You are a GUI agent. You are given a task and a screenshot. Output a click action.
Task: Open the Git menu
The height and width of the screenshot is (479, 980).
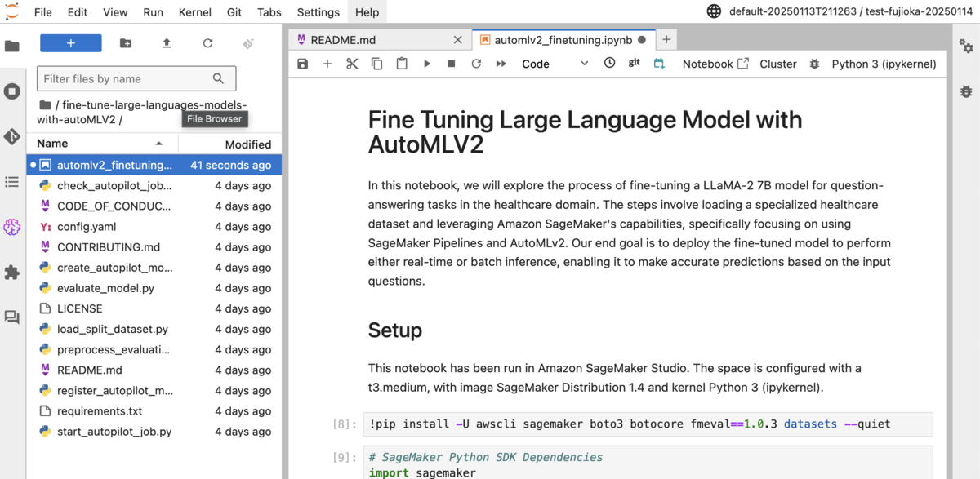click(x=234, y=12)
